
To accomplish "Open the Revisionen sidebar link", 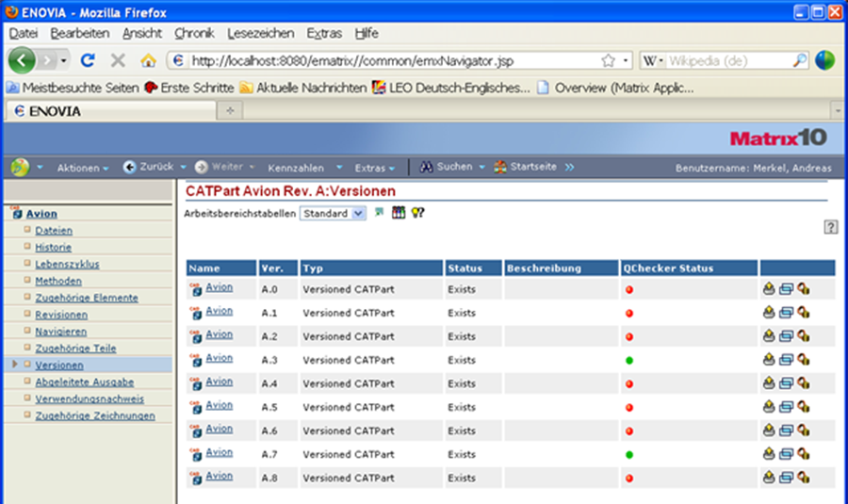I will 61,315.
